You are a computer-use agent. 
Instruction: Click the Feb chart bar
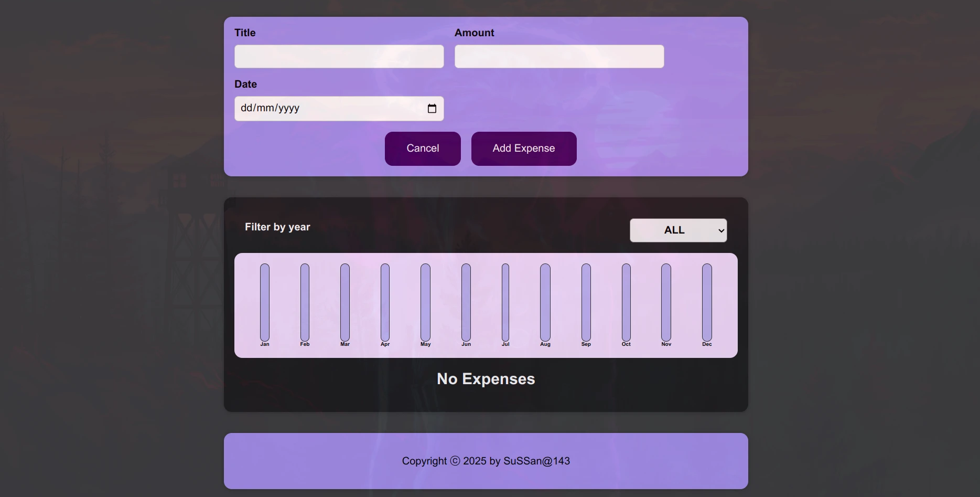305,302
